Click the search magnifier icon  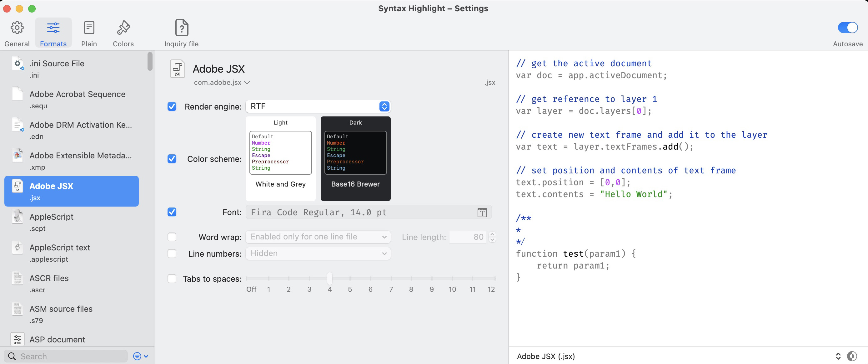point(12,356)
